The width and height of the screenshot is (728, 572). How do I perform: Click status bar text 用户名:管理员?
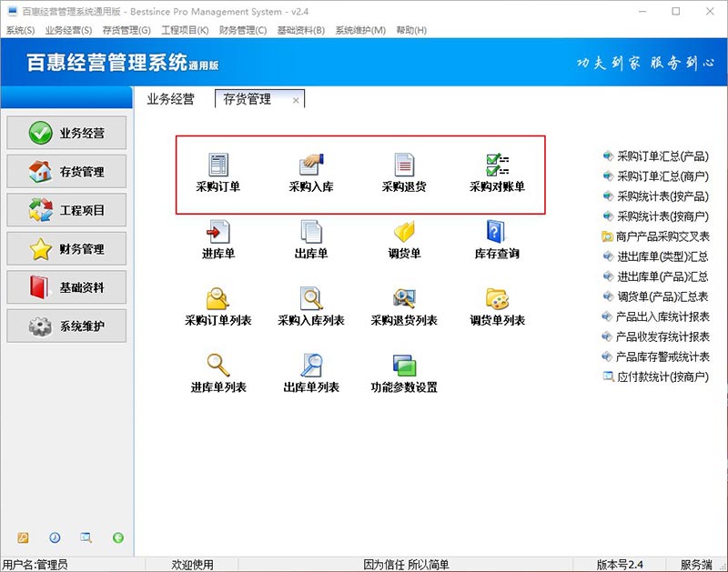[35, 565]
